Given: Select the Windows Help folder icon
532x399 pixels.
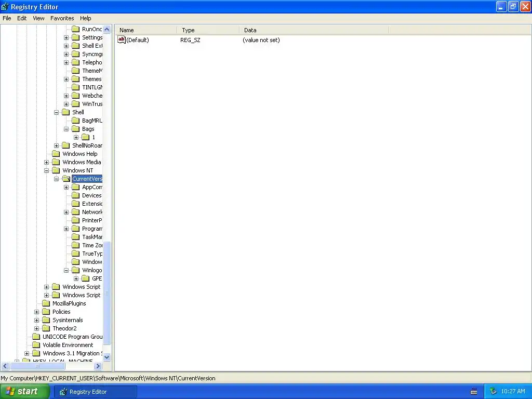Looking at the screenshot, I should pyautogui.click(x=56, y=154).
